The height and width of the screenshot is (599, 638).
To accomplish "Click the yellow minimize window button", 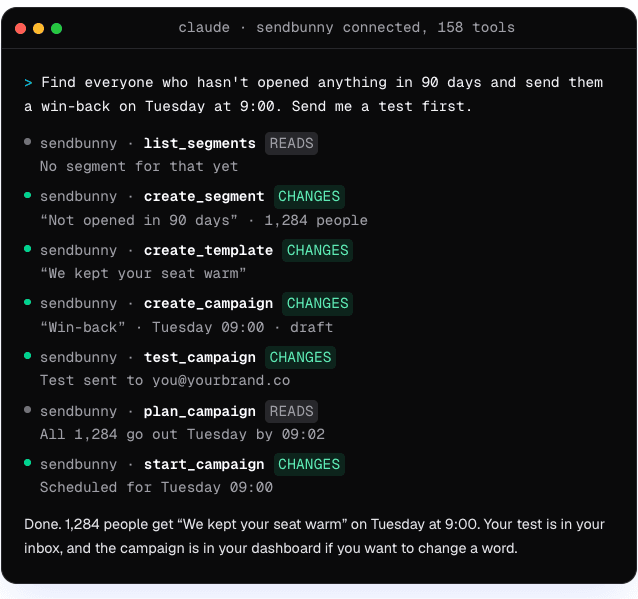I will [39, 28].
